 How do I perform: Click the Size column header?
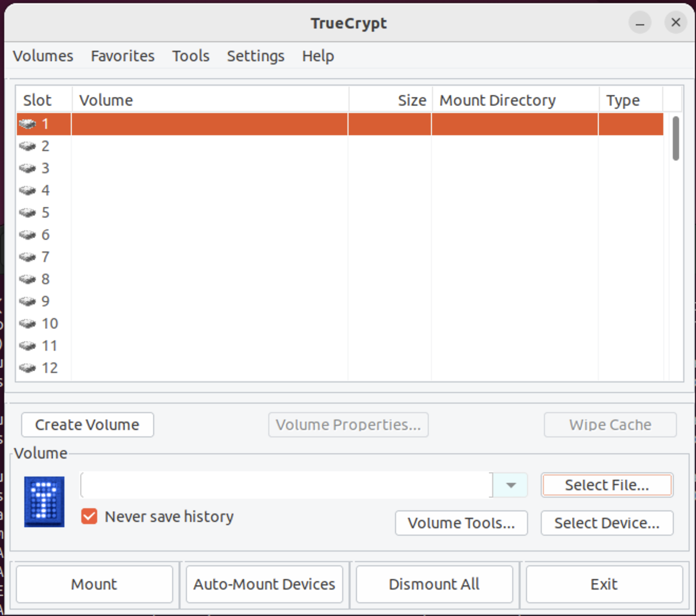[391, 100]
